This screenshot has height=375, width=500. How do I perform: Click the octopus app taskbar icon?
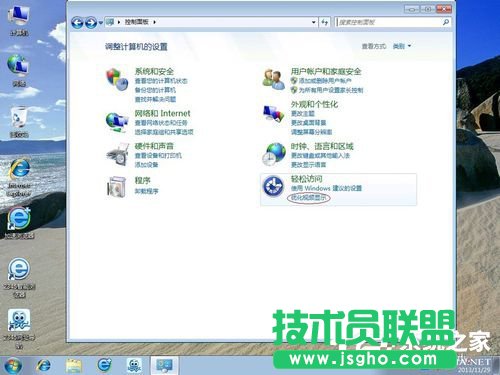pos(134,366)
